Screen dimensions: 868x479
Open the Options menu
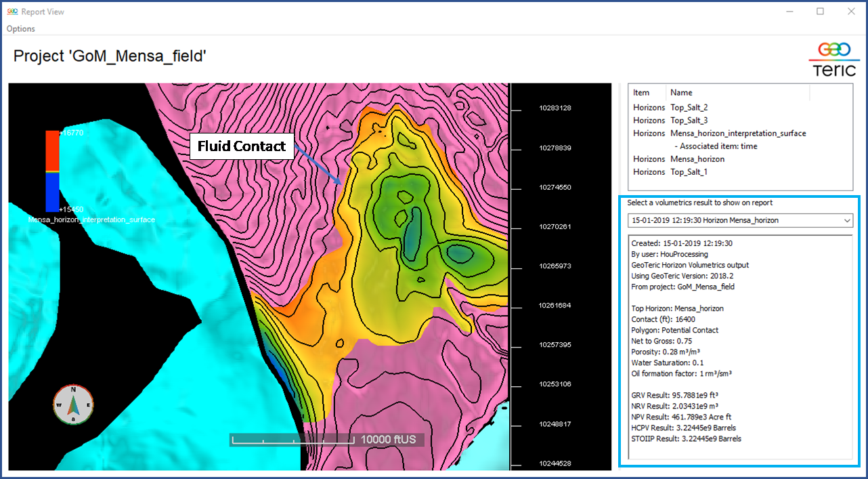coord(20,28)
